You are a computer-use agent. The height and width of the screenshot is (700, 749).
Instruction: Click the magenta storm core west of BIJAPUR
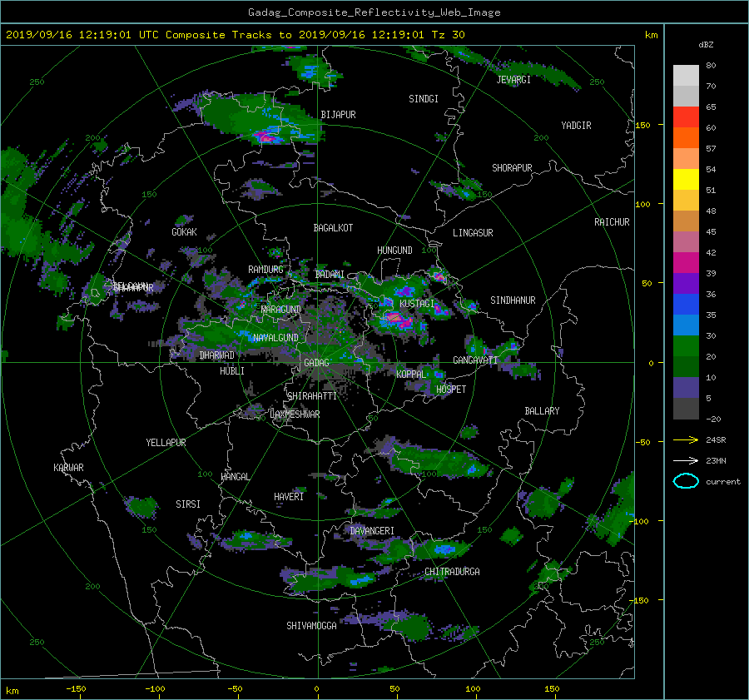pos(265,137)
